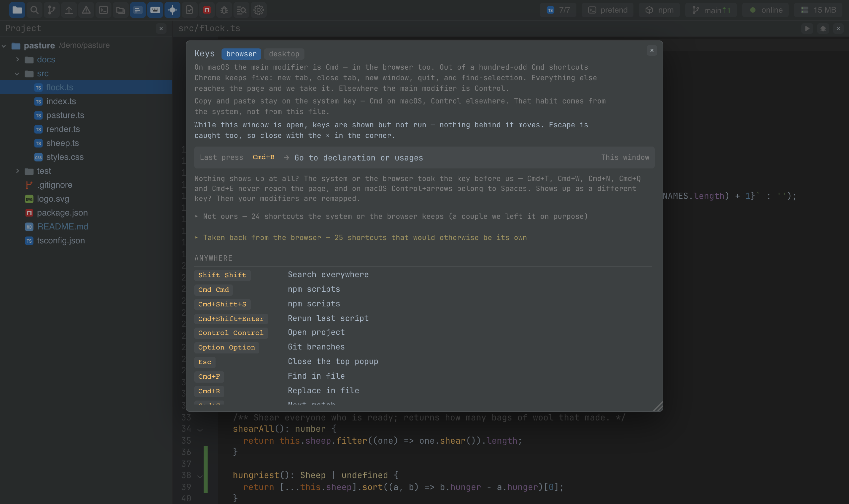849x504 pixels.
Task: Close the Project panel
Action: 161,29
